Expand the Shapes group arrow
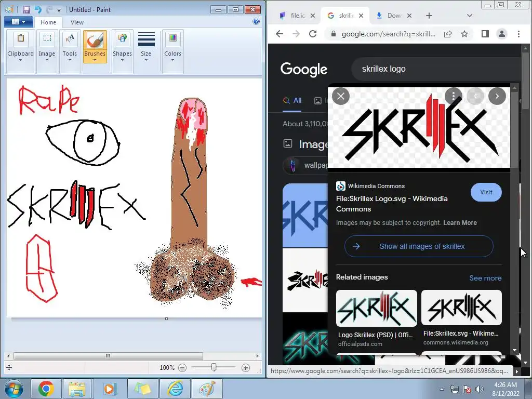This screenshot has width=532, height=399. [122, 60]
